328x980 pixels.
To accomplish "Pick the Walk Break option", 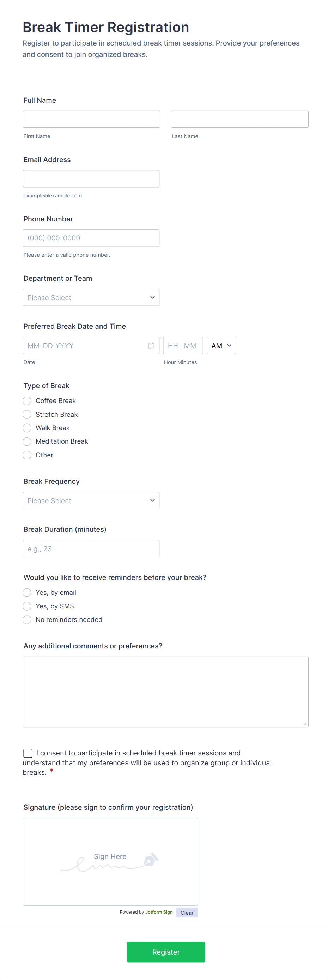I will 27,428.
